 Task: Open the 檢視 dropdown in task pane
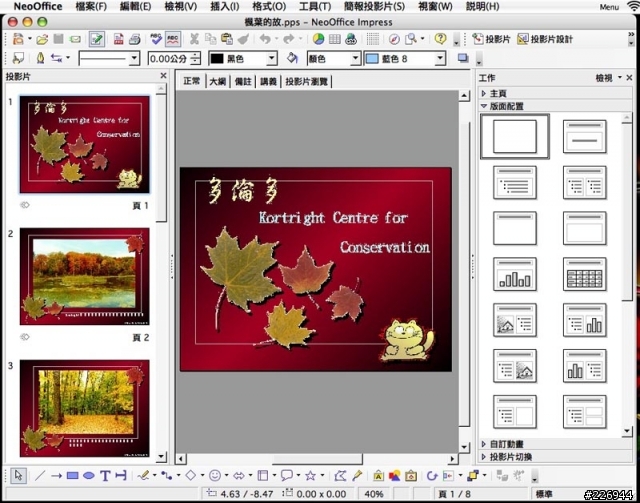[609, 78]
